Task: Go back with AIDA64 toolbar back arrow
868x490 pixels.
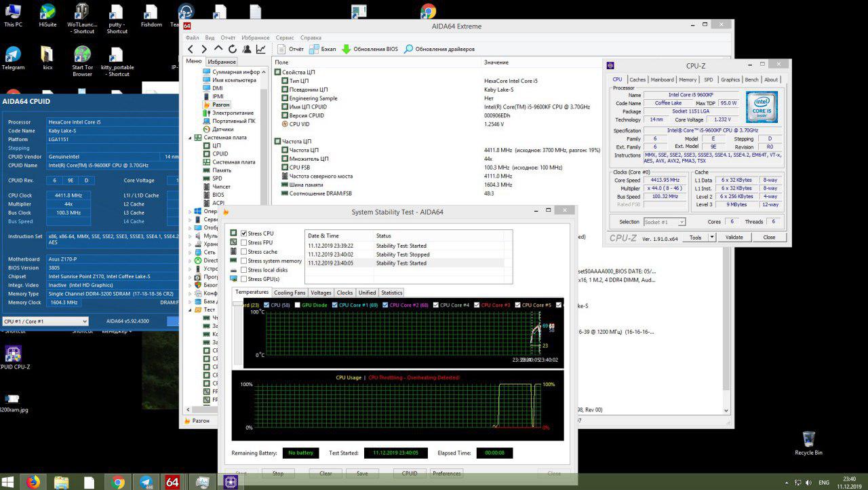Action: click(191, 49)
